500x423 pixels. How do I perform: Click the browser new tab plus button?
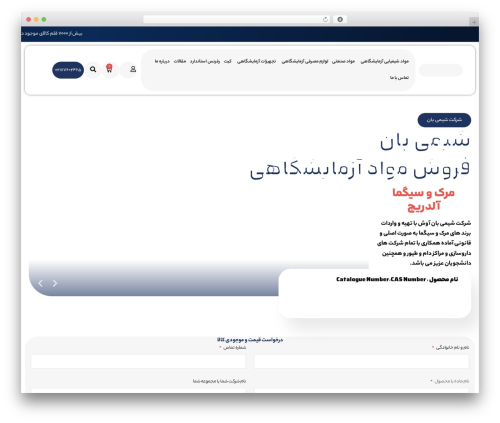tap(474, 22)
